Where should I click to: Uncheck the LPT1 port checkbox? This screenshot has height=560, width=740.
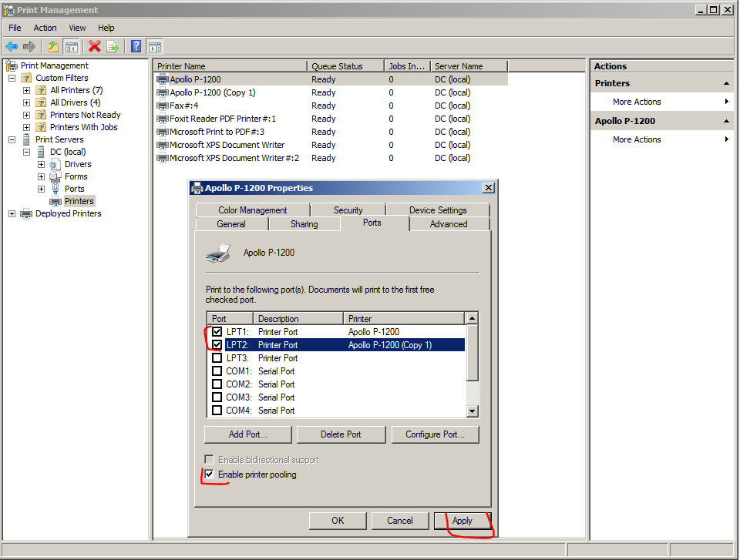pos(217,332)
